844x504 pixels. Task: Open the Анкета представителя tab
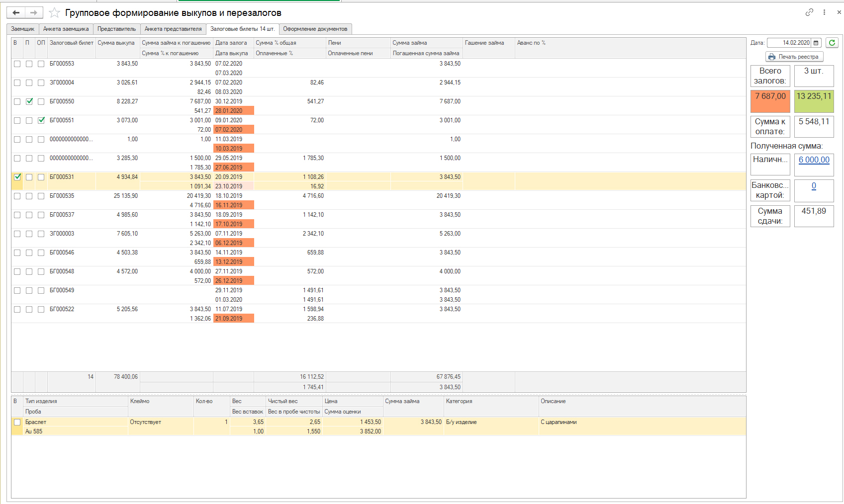point(173,29)
